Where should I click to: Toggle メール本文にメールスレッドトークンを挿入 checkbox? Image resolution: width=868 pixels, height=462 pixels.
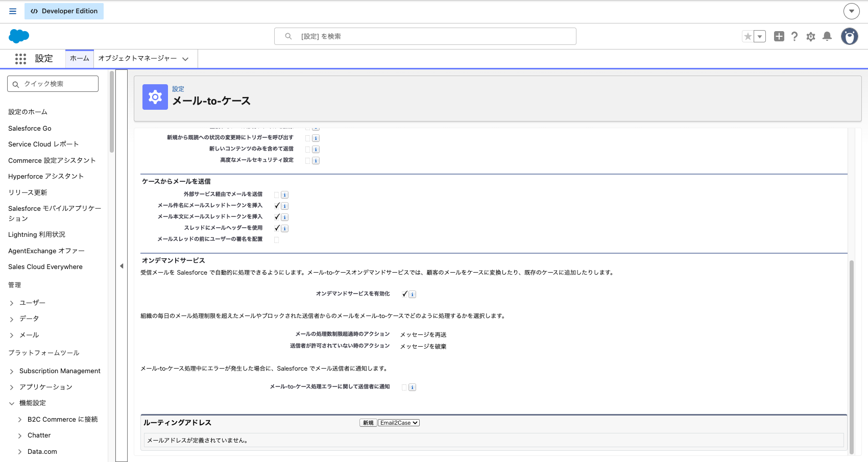tap(277, 217)
